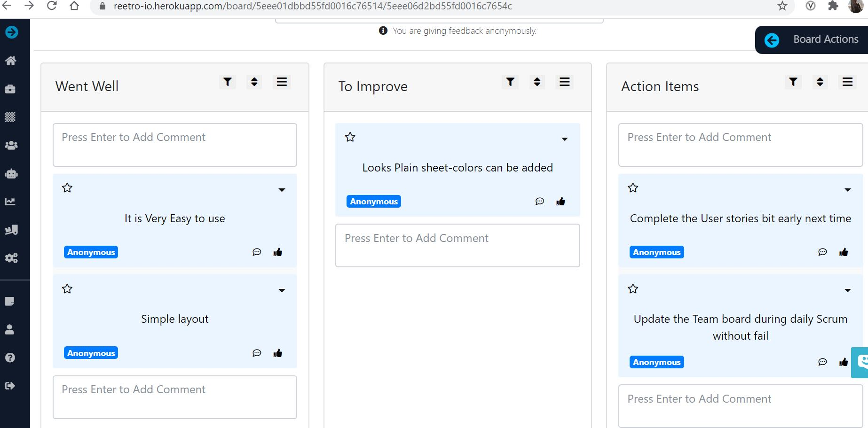This screenshot has height=428, width=868.
Task: Select the Teams icon in the sidebar
Action: point(11,145)
